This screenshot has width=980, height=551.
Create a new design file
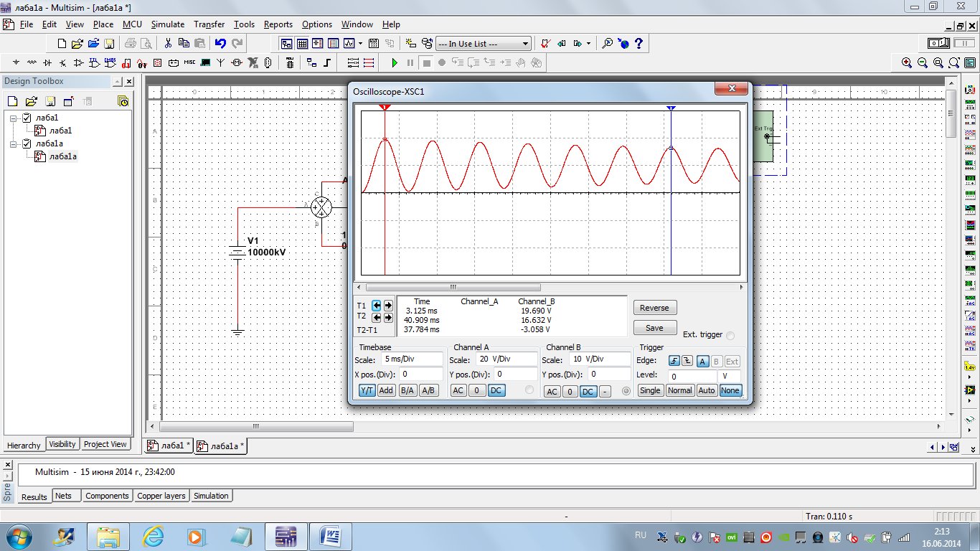(x=62, y=44)
